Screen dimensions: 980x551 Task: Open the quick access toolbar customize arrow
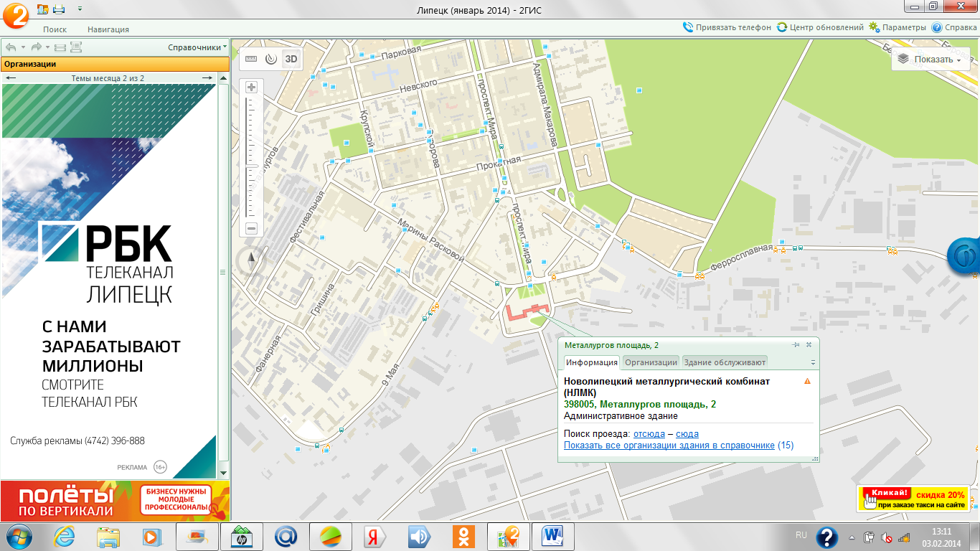coord(80,9)
